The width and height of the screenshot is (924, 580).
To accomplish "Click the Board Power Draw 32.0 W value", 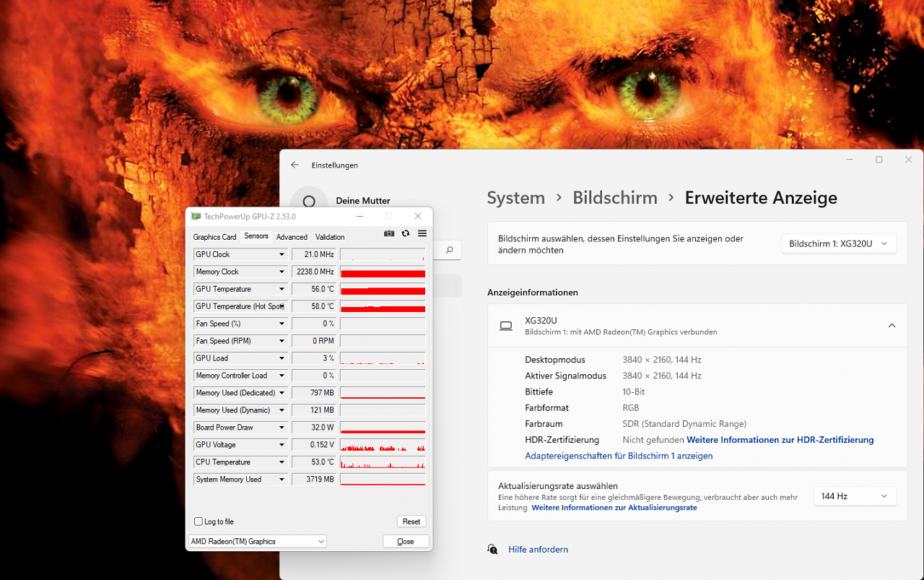I will (x=314, y=428).
